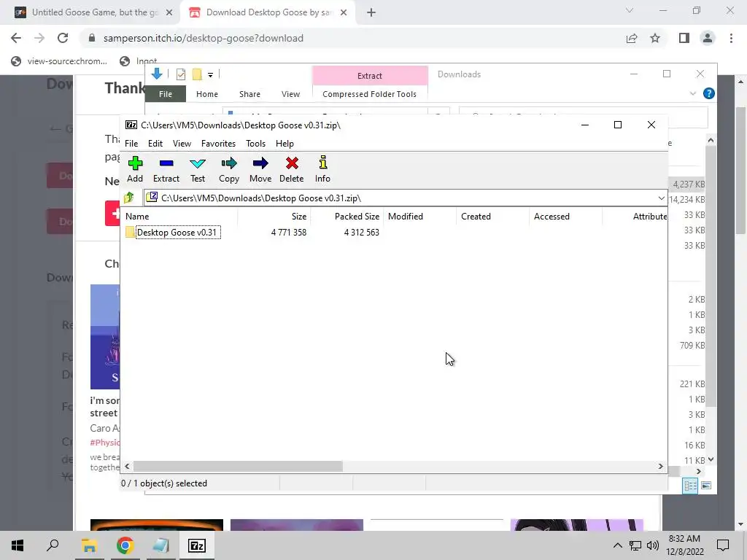Open the Windows Start menu
Image resolution: width=747 pixels, height=560 pixels.
pos(18,545)
